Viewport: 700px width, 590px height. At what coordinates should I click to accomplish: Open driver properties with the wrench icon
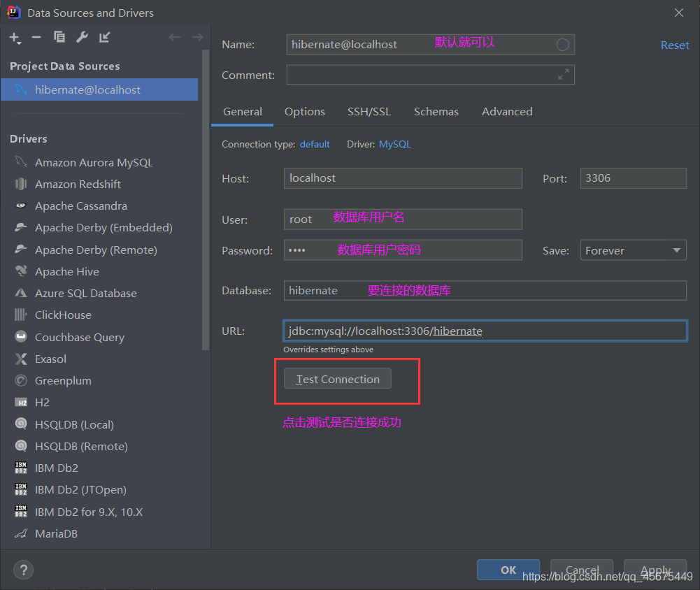82,36
